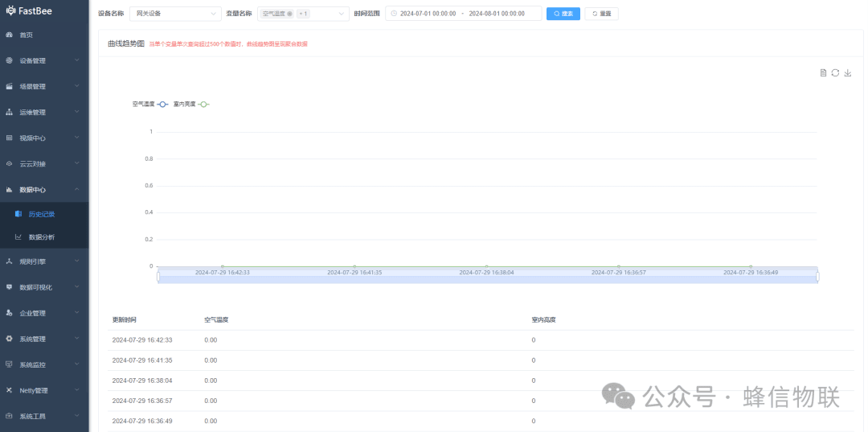Click the 系统管理 gear icon
The width and height of the screenshot is (868, 432).
pos(9,339)
